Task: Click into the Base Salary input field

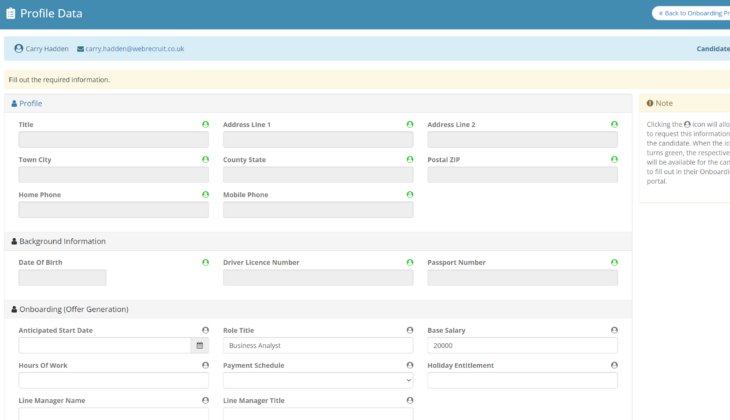Action: coord(522,345)
